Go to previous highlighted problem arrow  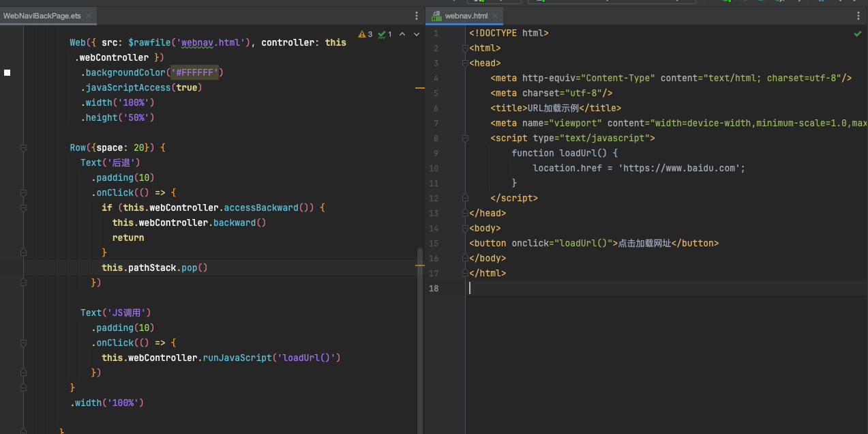[402, 34]
